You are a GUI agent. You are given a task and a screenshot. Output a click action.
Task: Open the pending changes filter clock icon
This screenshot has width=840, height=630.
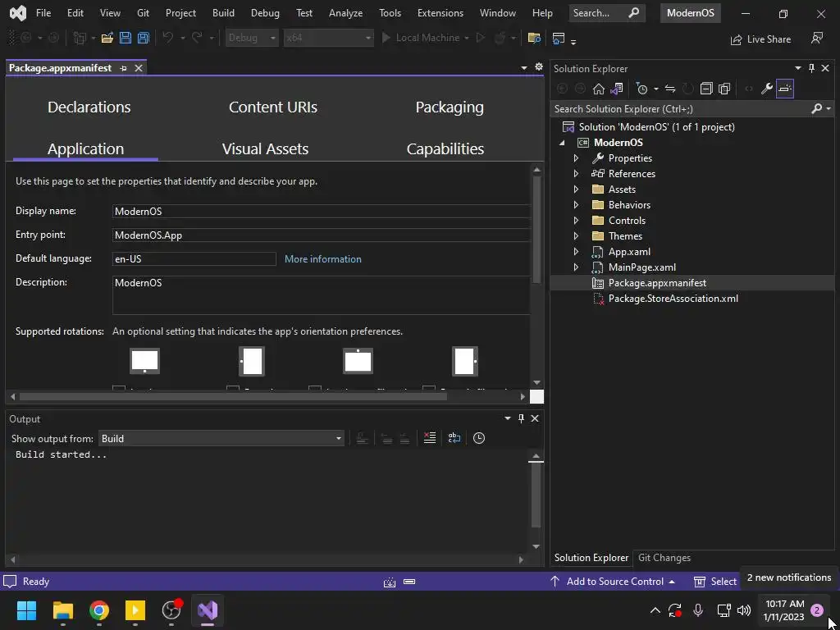[x=641, y=89]
